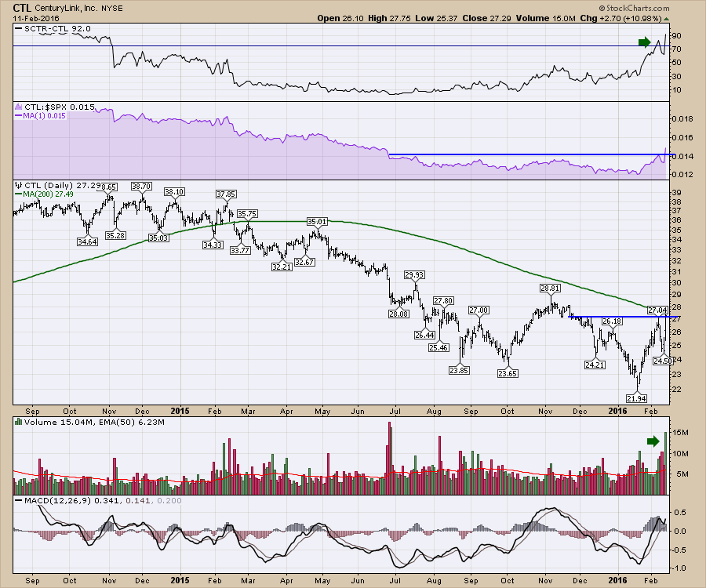Click the green arrow above the volume bars
The image size is (706, 588).
653,441
